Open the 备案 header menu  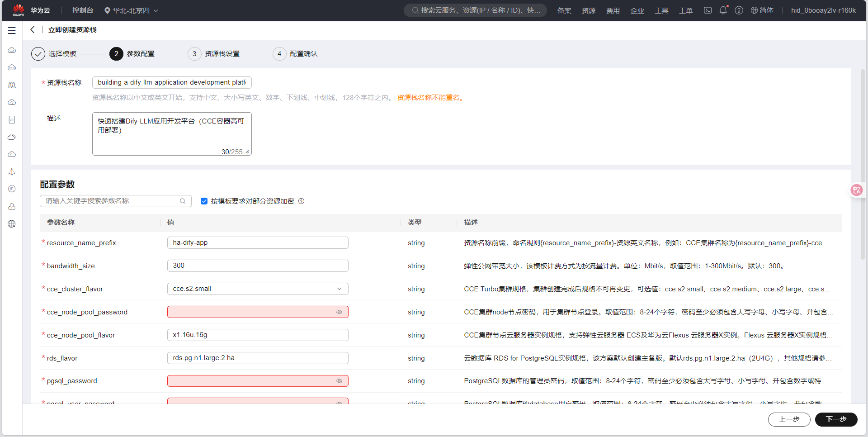click(564, 10)
